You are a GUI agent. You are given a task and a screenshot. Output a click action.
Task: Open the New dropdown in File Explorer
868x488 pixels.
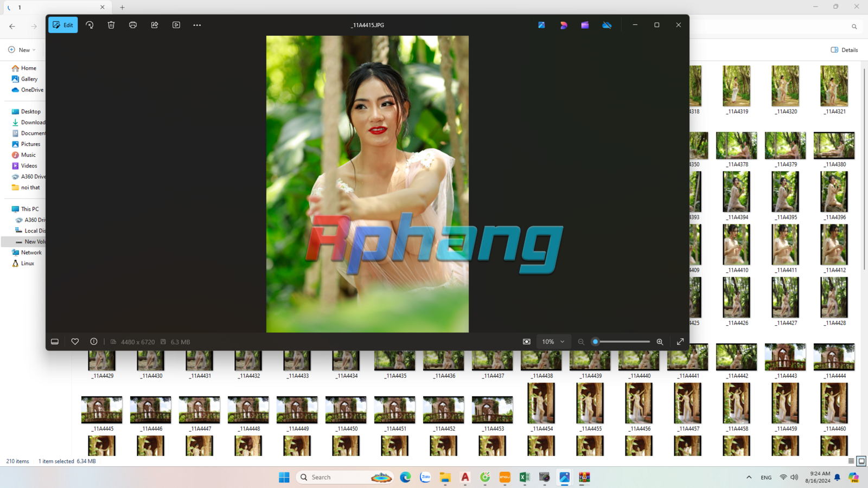point(22,50)
